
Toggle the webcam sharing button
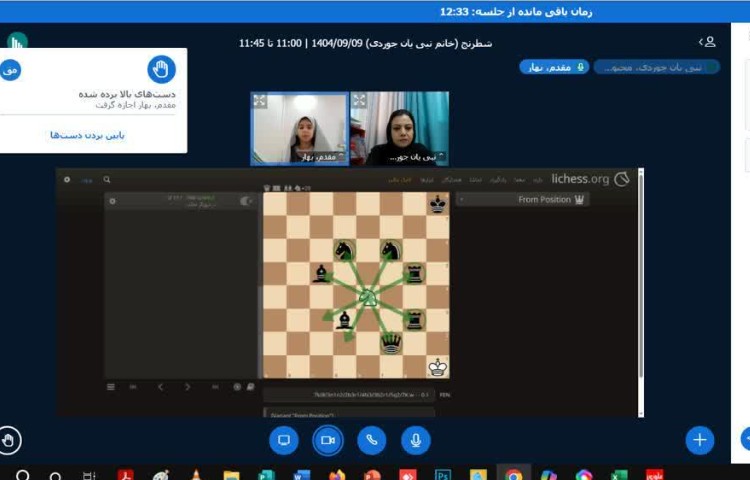tap(327, 440)
